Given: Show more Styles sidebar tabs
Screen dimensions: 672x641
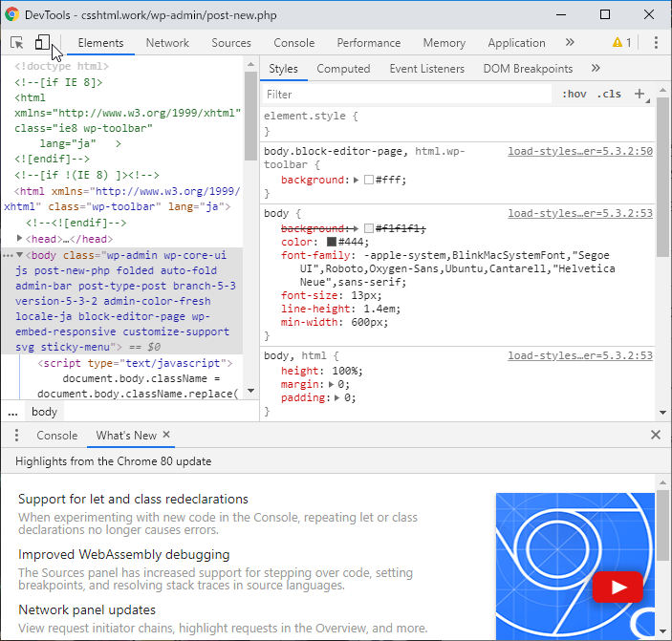Looking at the screenshot, I should [596, 68].
